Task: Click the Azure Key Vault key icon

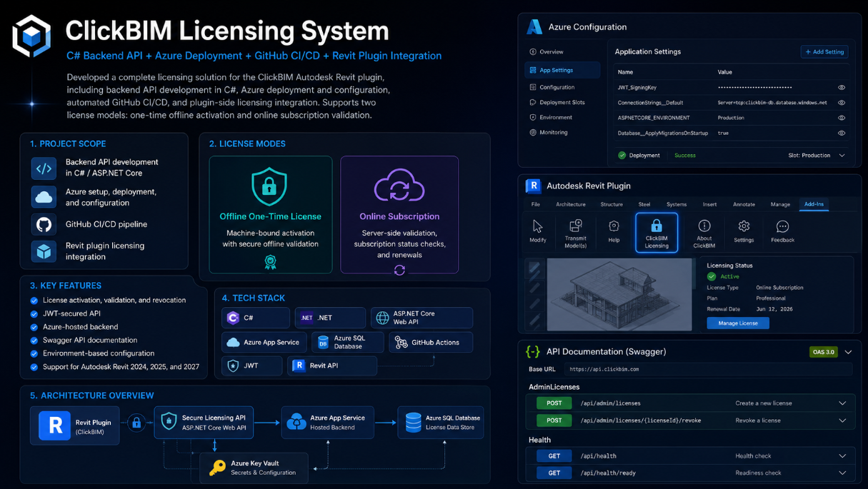Action: [x=217, y=468]
